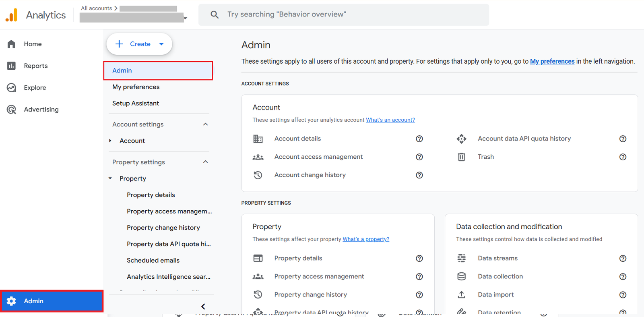
Task: Open Analytics Intelligence search history item
Action: [169, 277]
